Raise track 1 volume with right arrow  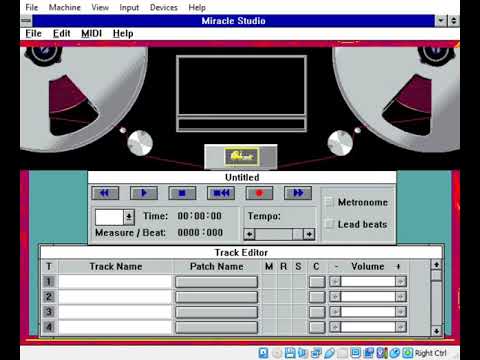[401, 282]
